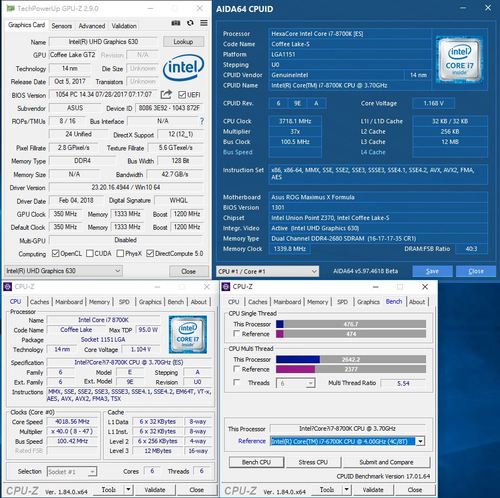This screenshot has height=498, width=500.
Task: Open the Caches tab in left CPU-Z
Action: point(39,302)
